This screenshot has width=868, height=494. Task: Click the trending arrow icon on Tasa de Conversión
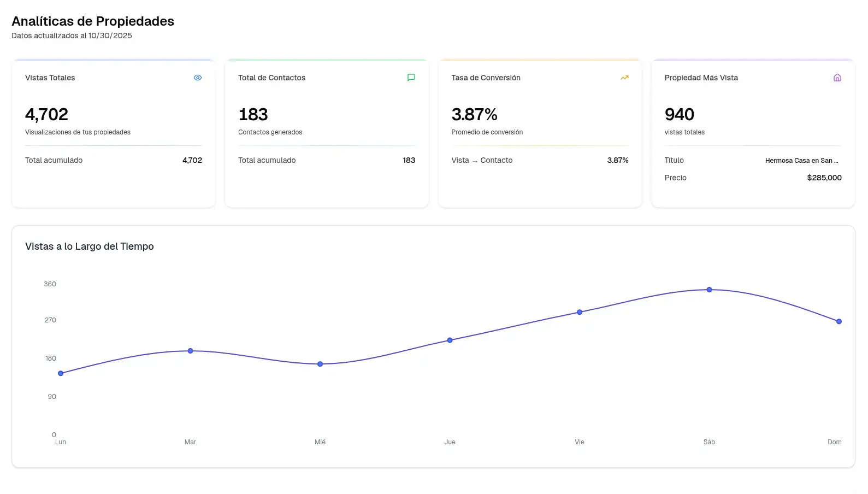(624, 78)
